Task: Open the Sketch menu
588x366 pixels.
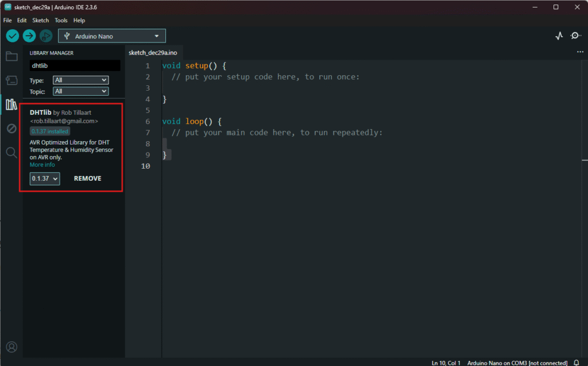Action: point(40,20)
